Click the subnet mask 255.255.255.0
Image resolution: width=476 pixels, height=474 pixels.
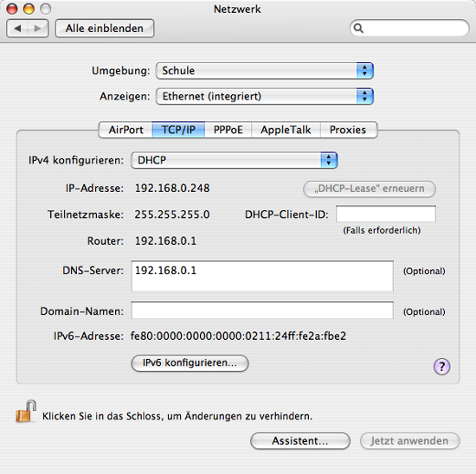172,215
